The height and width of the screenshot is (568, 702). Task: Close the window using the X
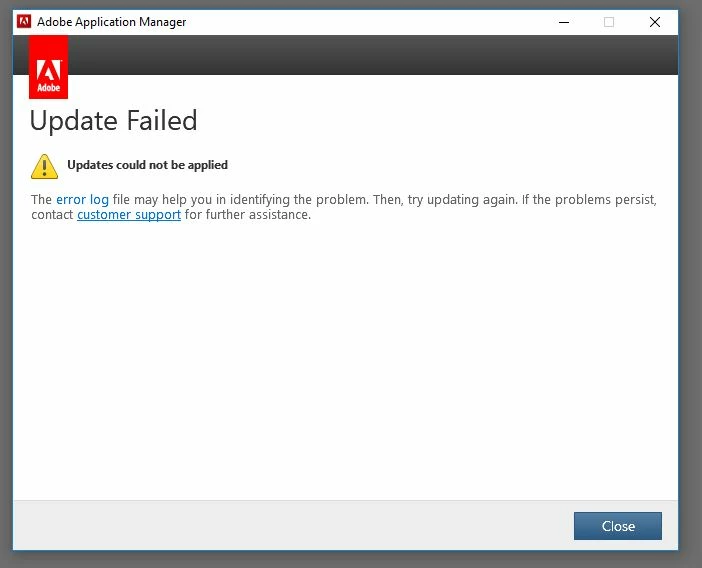(x=655, y=22)
